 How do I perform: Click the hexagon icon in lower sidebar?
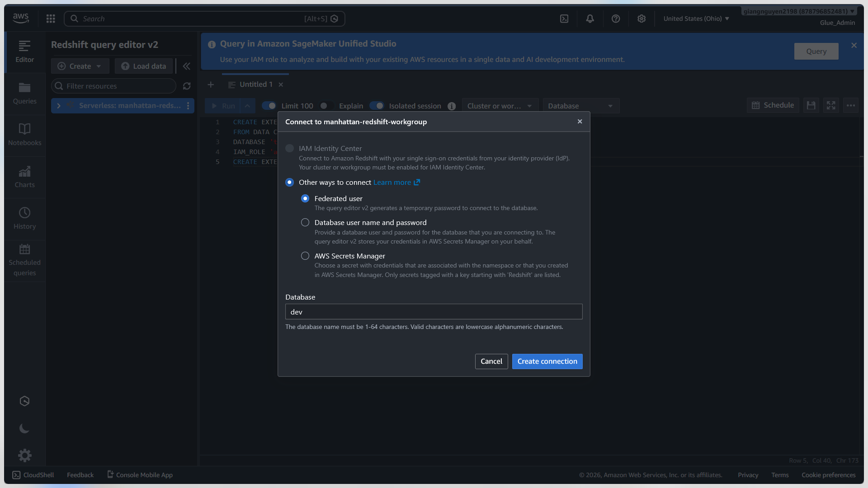tap(25, 401)
